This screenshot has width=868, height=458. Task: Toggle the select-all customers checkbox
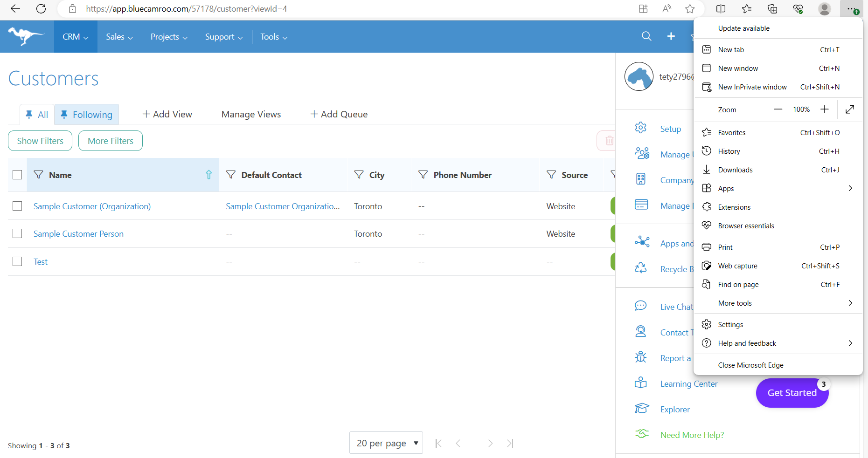pyautogui.click(x=17, y=175)
